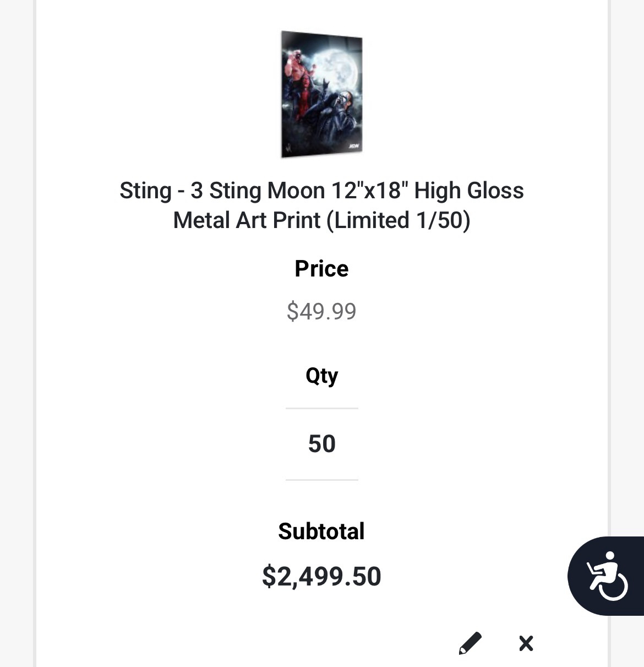644x667 pixels.
Task: Click the divider line above the quantity
Action: click(321, 409)
